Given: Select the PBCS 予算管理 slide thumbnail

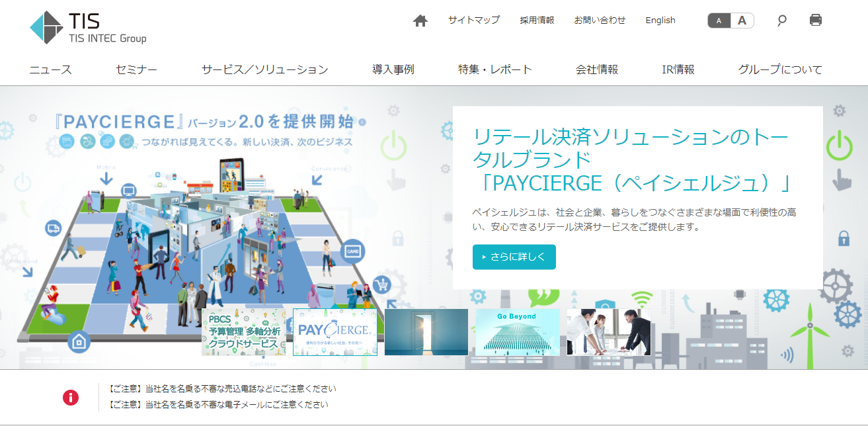Looking at the screenshot, I should coord(244,332).
